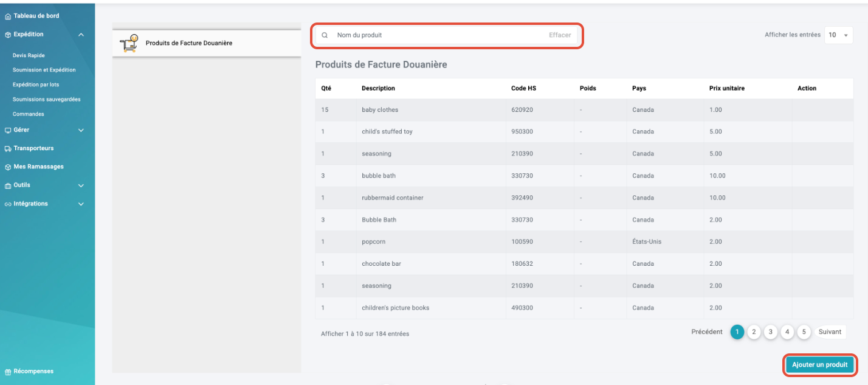Click HS code 392490

522,198
